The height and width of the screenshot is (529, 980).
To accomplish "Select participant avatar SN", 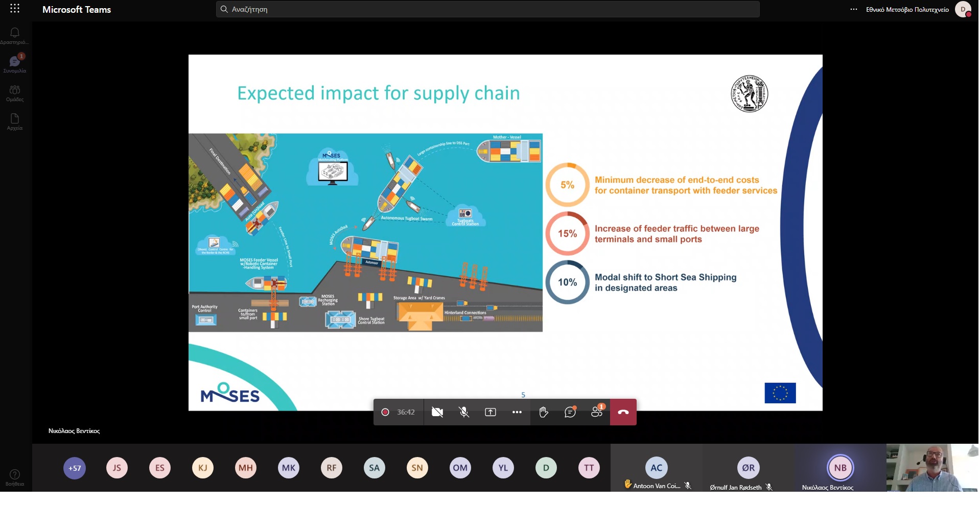I will click(417, 468).
